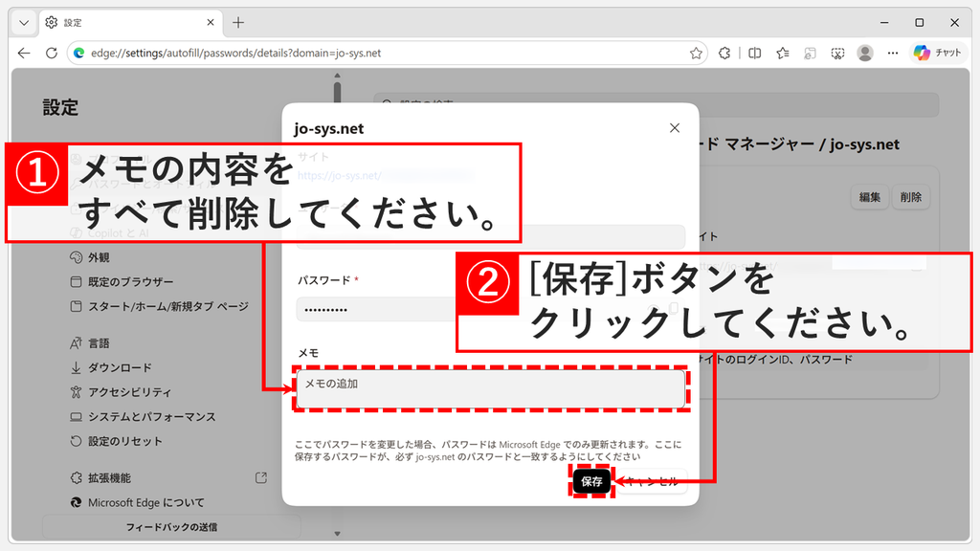
Task: Click the 編集 button
Action: [x=869, y=197]
